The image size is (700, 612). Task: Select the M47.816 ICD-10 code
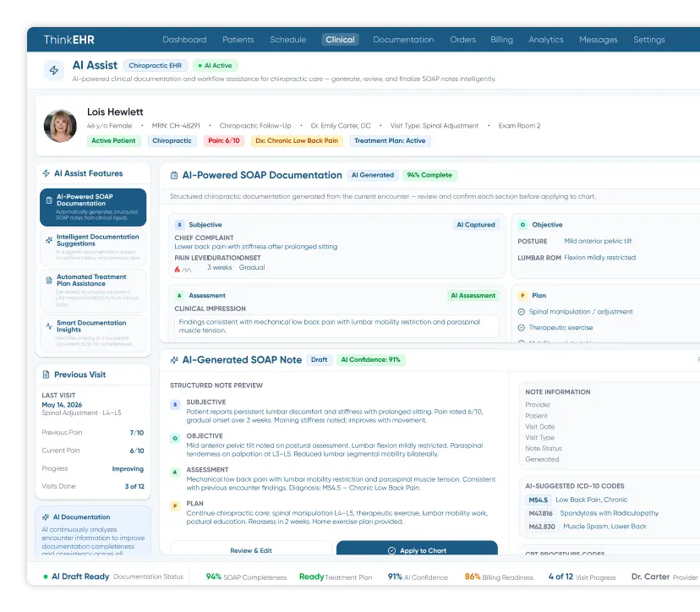[540, 513]
